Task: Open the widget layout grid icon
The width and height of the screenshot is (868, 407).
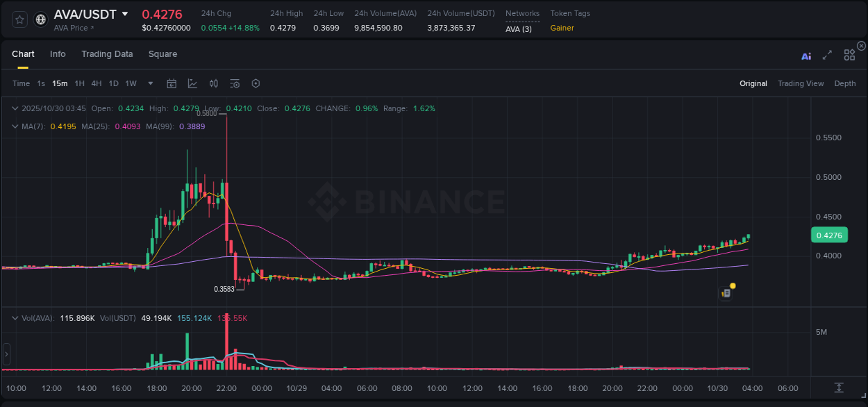Action: [x=849, y=55]
